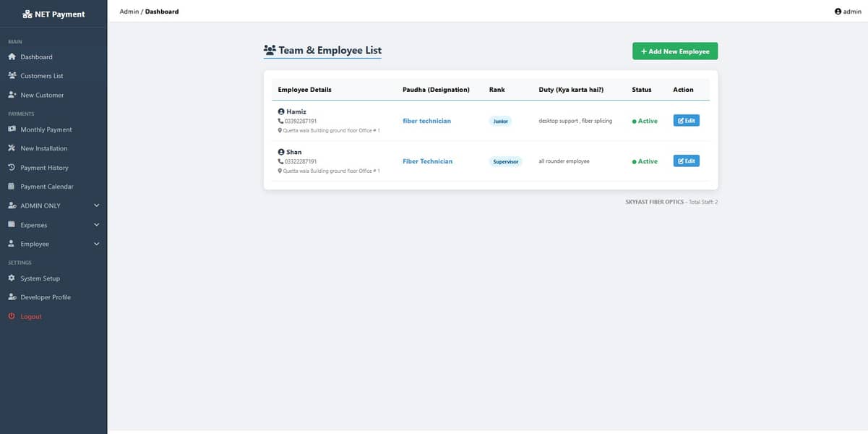Click the Developer Profile icon
The height and width of the screenshot is (434, 868).
(x=12, y=297)
